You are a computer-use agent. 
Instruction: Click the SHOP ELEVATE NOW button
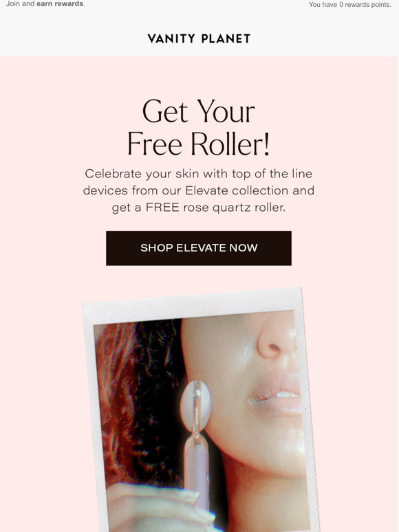(199, 248)
